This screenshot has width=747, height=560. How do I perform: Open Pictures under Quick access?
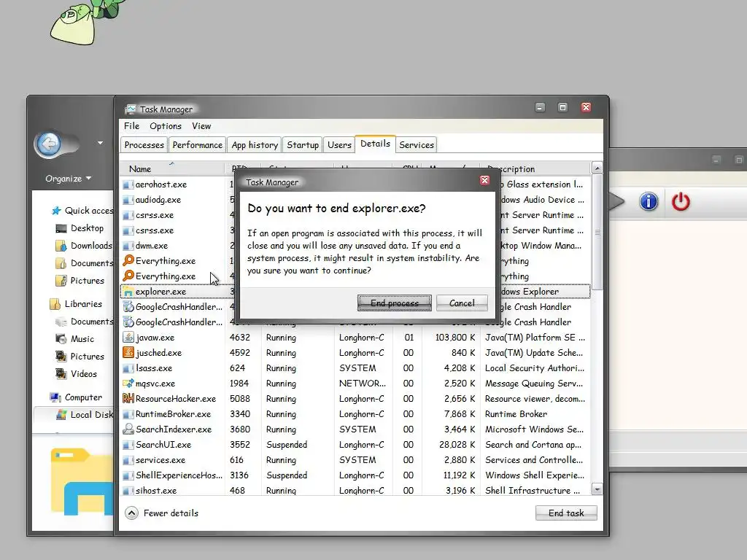click(x=88, y=281)
